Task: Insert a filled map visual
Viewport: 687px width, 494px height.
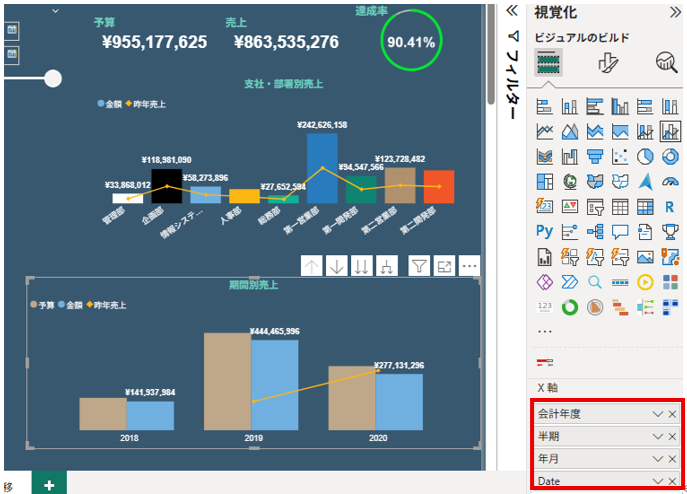Action: coord(595,181)
